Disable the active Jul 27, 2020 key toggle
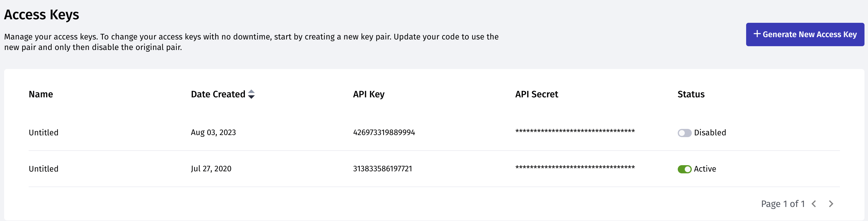This screenshot has width=868, height=221. pos(684,169)
